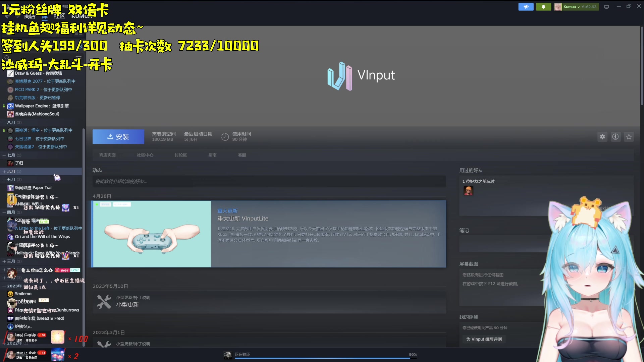The height and width of the screenshot is (362, 644).
Task: Open the Kumua account dropdown
Action: pyautogui.click(x=576, y=7)
